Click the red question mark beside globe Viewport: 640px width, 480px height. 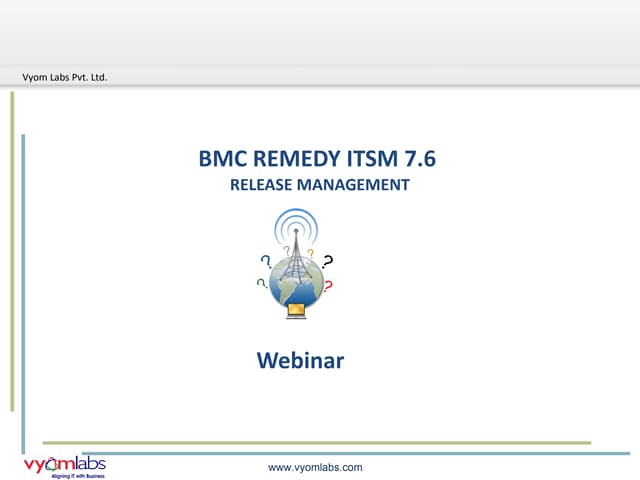click(328, 285)
